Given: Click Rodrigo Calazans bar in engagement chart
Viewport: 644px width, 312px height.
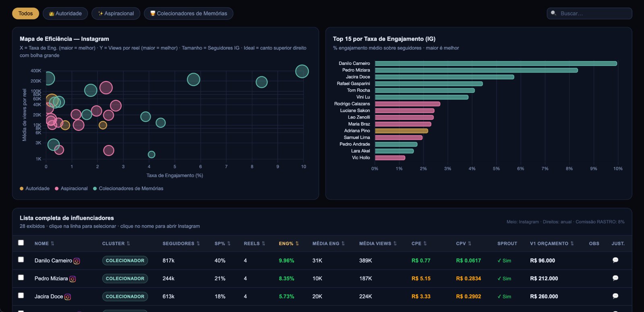Looking at the screenshot, I should click(407, 104).
